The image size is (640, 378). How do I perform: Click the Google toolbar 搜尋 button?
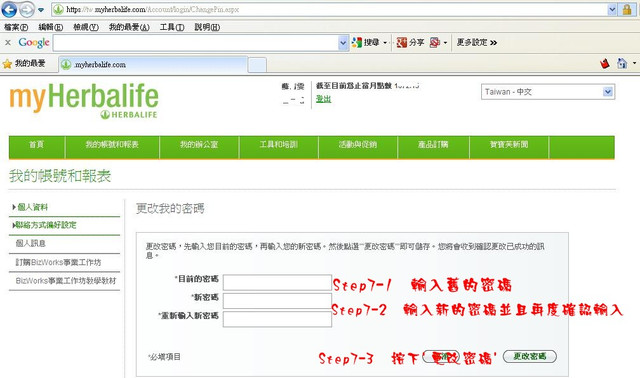[x=366, y=42]
